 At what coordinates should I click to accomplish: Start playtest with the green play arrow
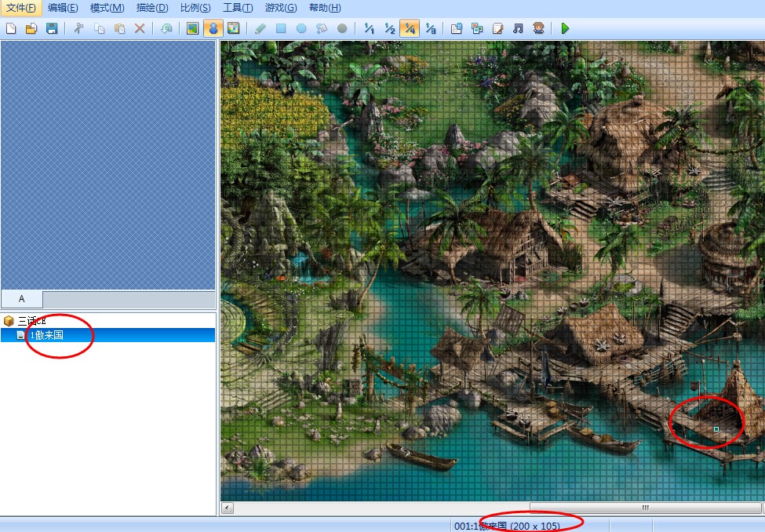pyautogui.click(x=565, y=28)
